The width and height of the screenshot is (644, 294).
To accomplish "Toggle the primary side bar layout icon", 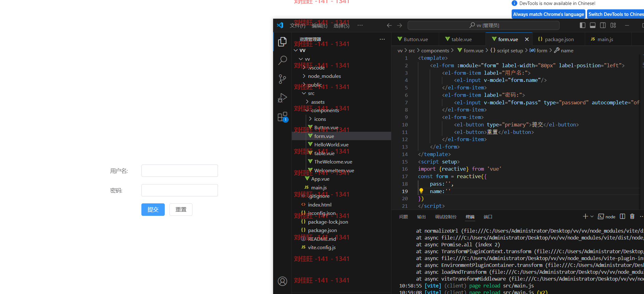I will coord(582,25).
